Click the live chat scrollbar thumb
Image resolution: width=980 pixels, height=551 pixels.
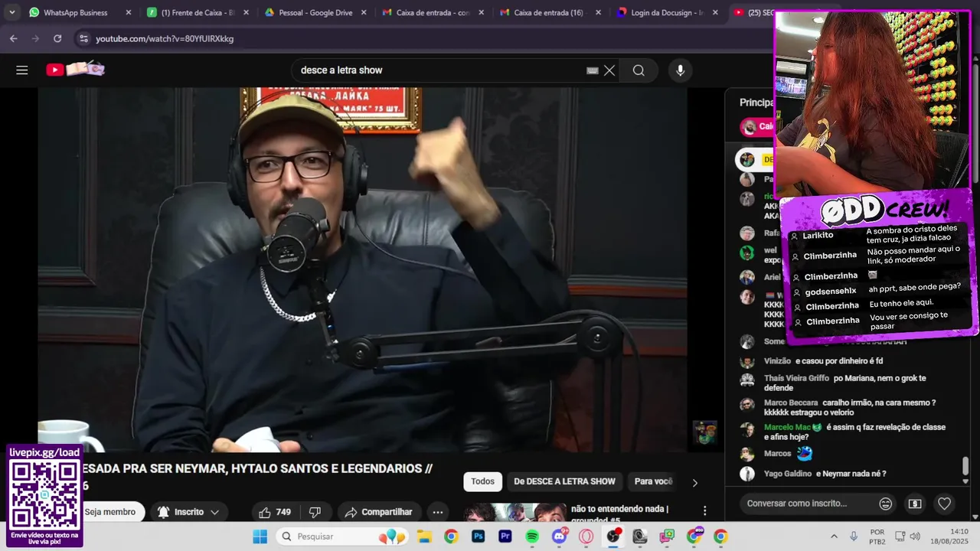click(x=965, y=466)
